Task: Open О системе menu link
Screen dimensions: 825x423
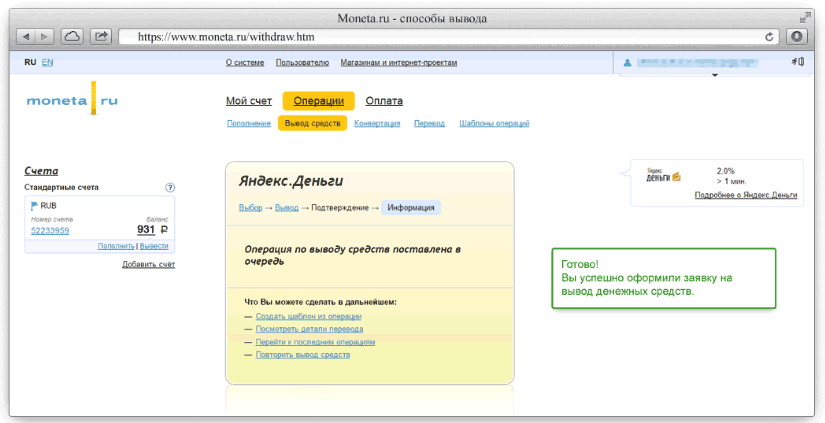Action: tap(245, 63)
